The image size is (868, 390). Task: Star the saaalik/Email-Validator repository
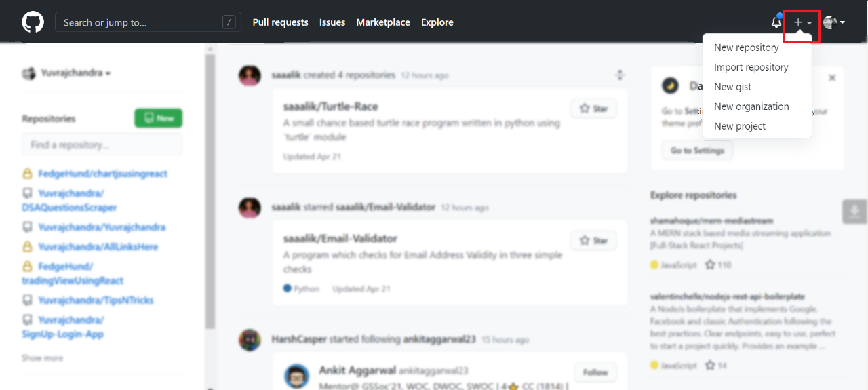[594, 240]
